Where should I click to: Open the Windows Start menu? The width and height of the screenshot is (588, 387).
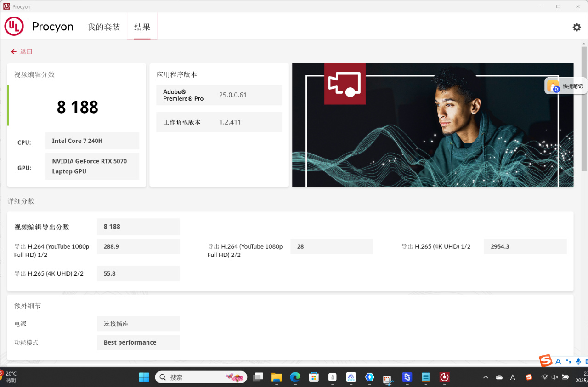coord(144,377)
